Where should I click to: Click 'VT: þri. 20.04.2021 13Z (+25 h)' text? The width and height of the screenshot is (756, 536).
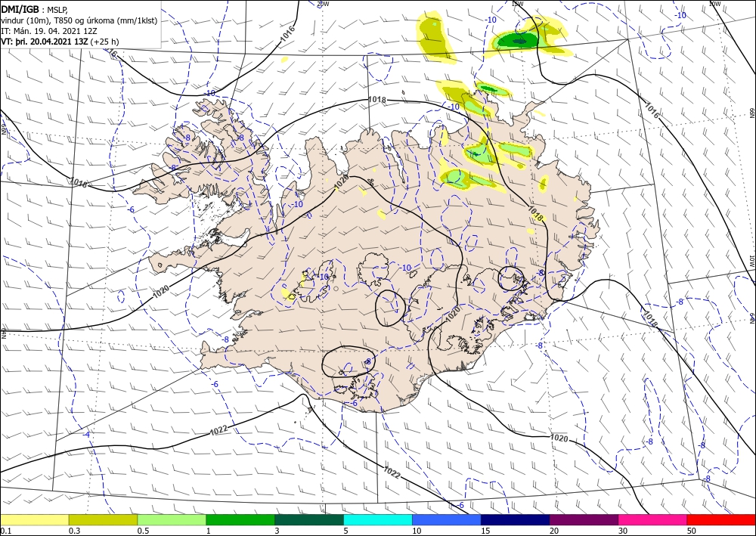(x=60, y=42)
